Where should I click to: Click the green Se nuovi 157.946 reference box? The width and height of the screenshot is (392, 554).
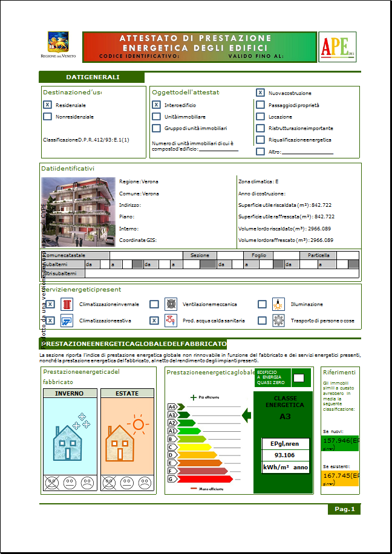[x=340, y=443]
